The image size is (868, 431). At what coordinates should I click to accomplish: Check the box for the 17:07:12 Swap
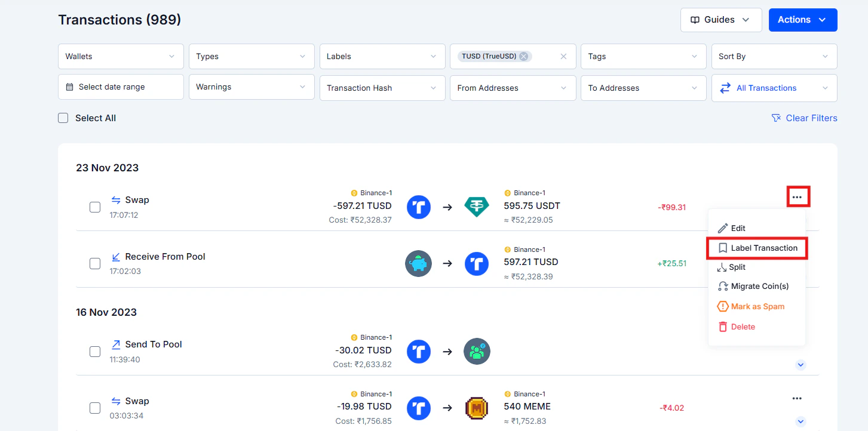[x=95, y=207]
